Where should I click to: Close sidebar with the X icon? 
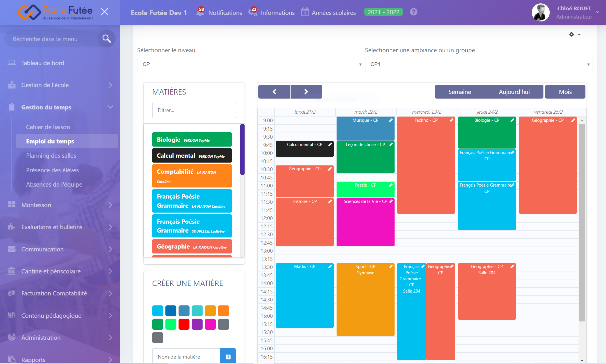coord(105,12)
